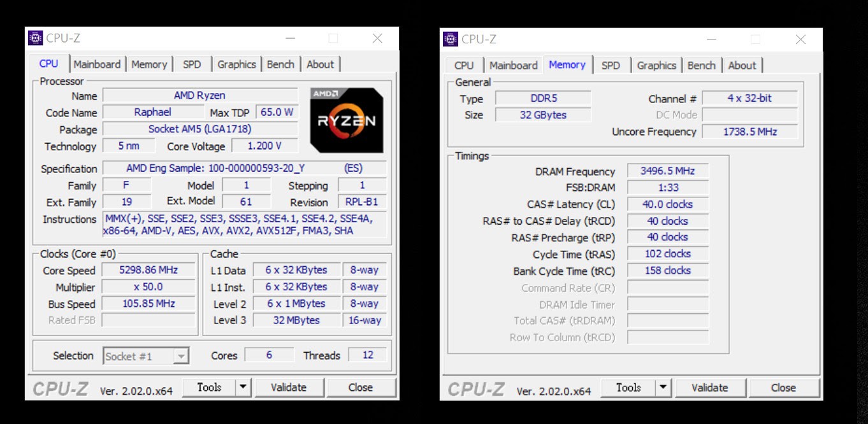Click the CPU-Z title bar icon in the Processor window

click(36, 38)
